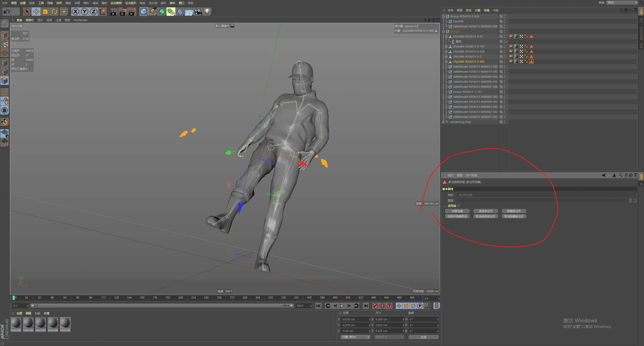Select the Move tool in top toolbar
The width and height of the screenshot is (644, 346).
36,11
